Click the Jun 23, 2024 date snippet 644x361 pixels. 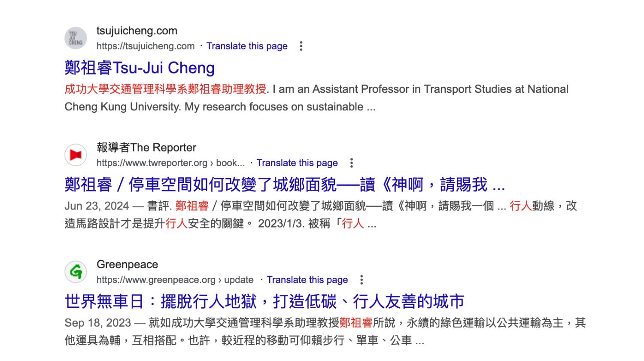tap(97, 206)
